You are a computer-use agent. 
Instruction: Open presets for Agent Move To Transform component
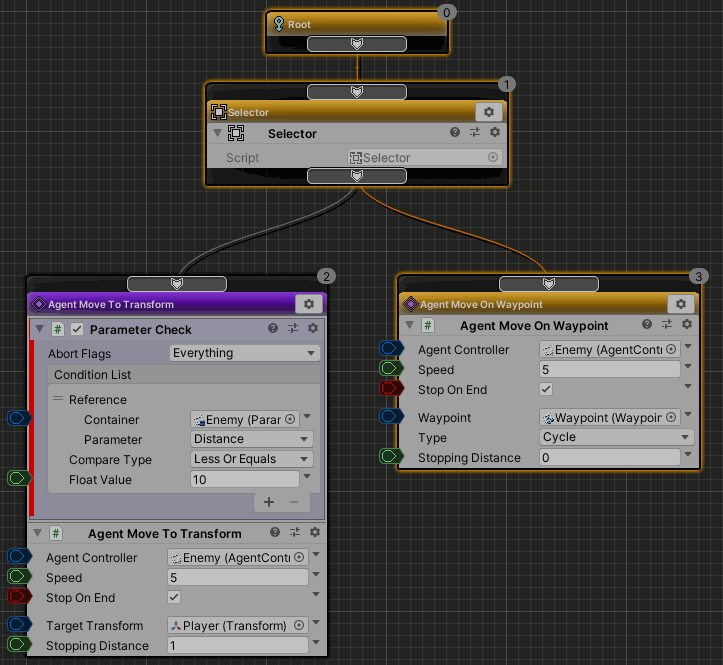point(295,533)
